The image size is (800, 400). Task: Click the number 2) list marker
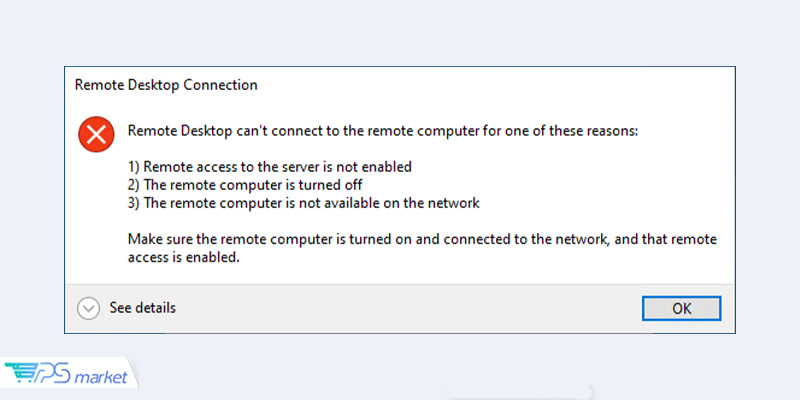pos(134,185)
